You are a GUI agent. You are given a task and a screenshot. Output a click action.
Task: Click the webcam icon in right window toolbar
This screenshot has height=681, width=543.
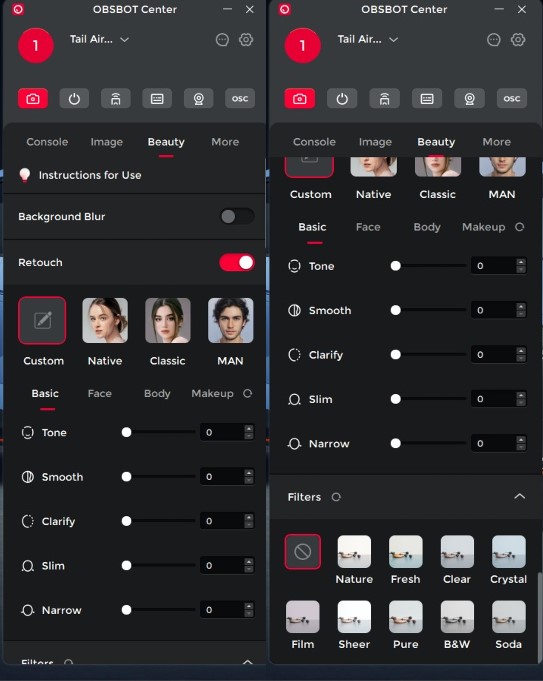[469, 99]
